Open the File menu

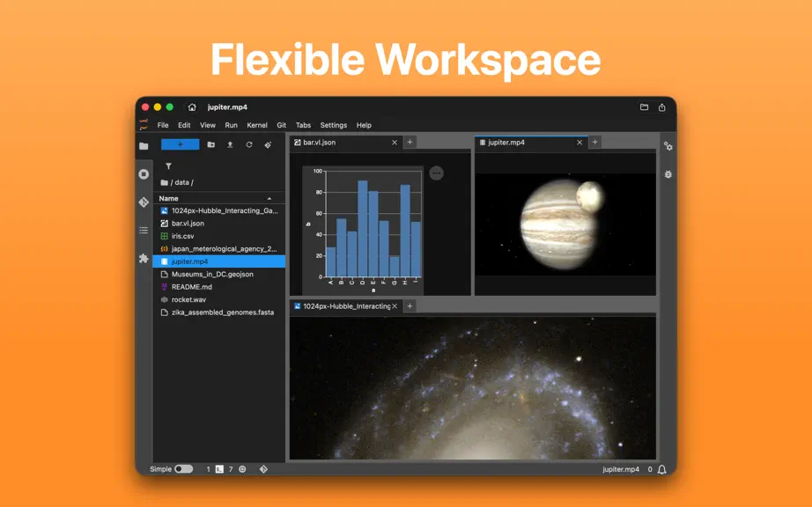point(163,125)
